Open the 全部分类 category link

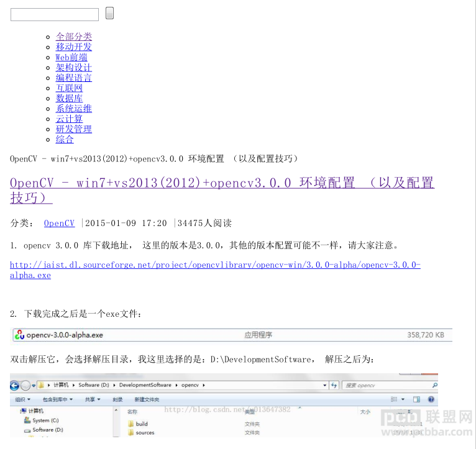click(74, 37)
